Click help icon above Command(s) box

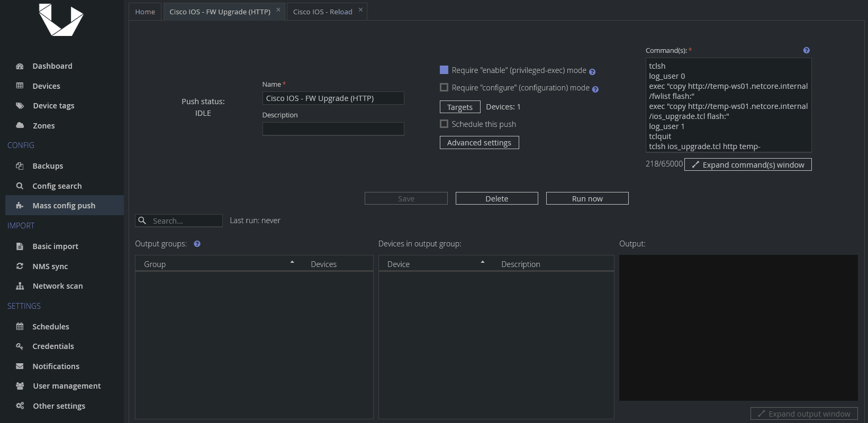[807, 50]
